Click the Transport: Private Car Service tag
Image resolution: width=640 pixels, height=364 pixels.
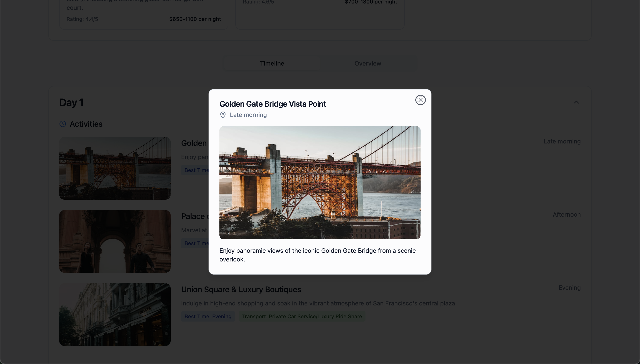point(302,317)
